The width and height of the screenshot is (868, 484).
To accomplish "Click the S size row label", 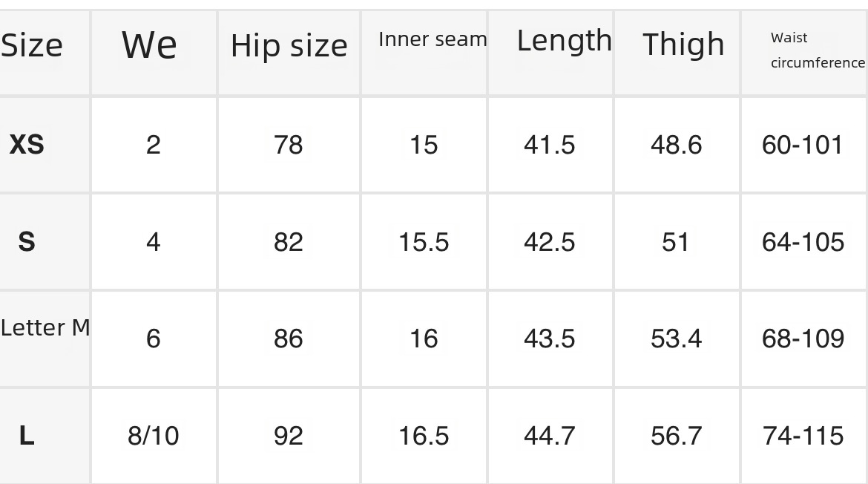I will (27, 242).
